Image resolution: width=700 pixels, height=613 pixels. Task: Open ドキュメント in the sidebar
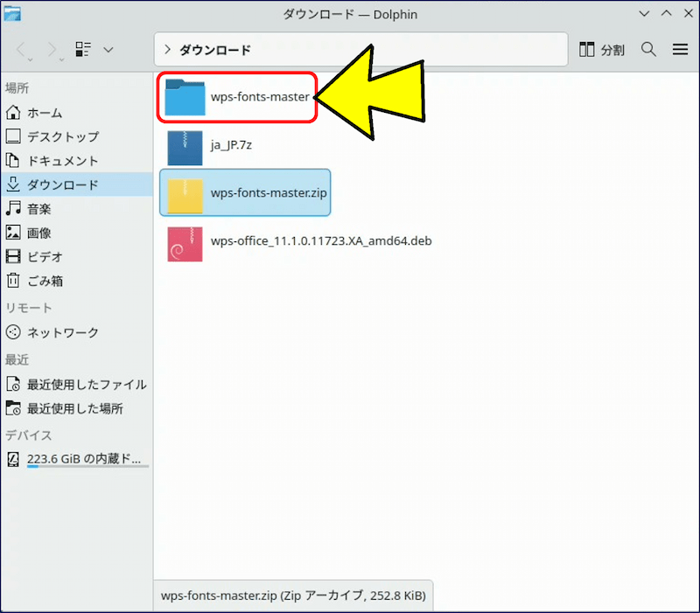62,161
